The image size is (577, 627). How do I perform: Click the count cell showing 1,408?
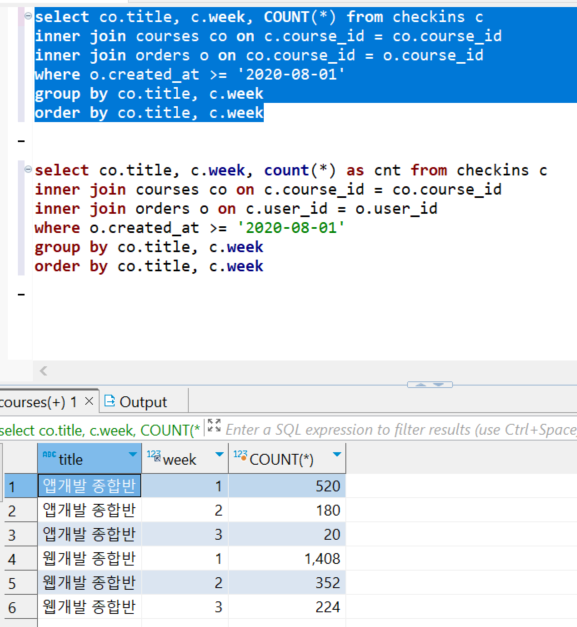click(x=287, y=559)
